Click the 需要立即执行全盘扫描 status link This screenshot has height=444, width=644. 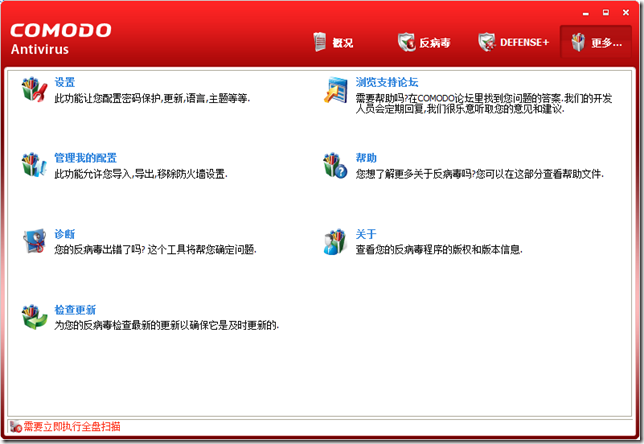click(72, 426)
